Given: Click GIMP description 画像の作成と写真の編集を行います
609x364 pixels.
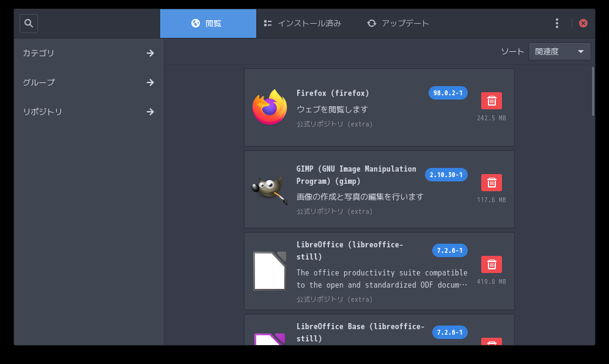Looking at the screenshot, I should 360,197.
